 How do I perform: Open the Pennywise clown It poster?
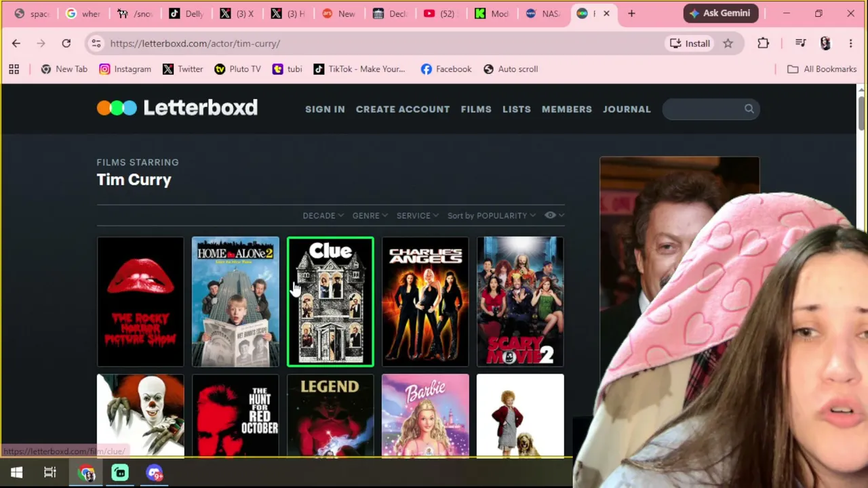[140, 415]
